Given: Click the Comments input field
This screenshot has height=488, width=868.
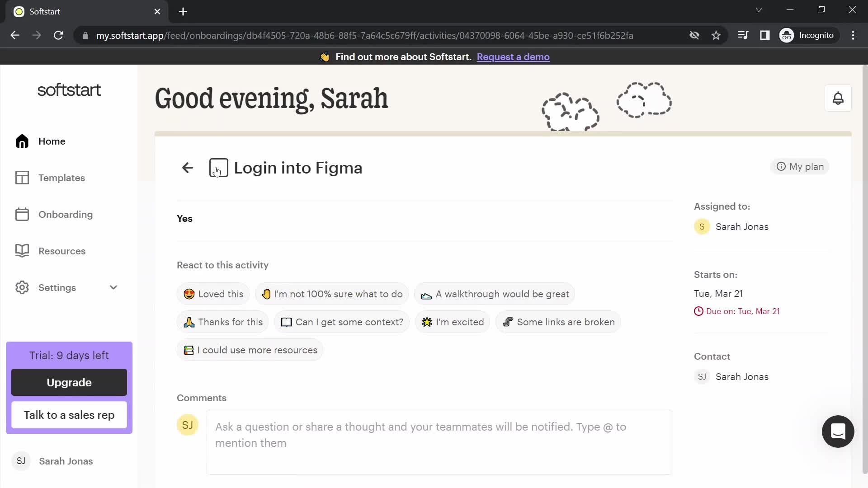Looking at the screenshot, I should [x=439, y=434].
